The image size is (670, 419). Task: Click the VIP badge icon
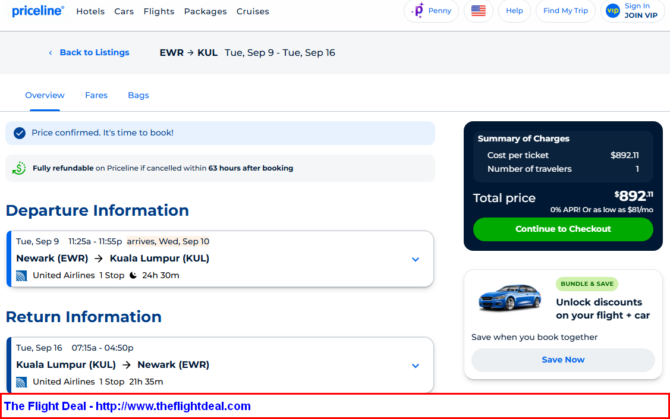(x=612, y=11)
